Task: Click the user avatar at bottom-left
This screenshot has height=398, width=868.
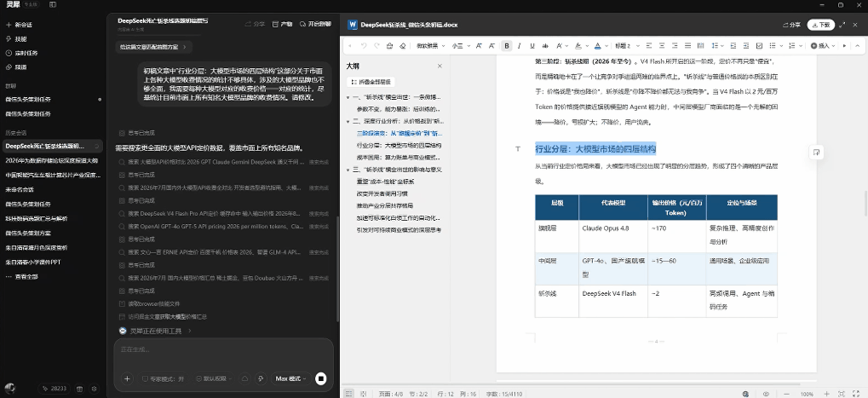Action: (9, 388)
